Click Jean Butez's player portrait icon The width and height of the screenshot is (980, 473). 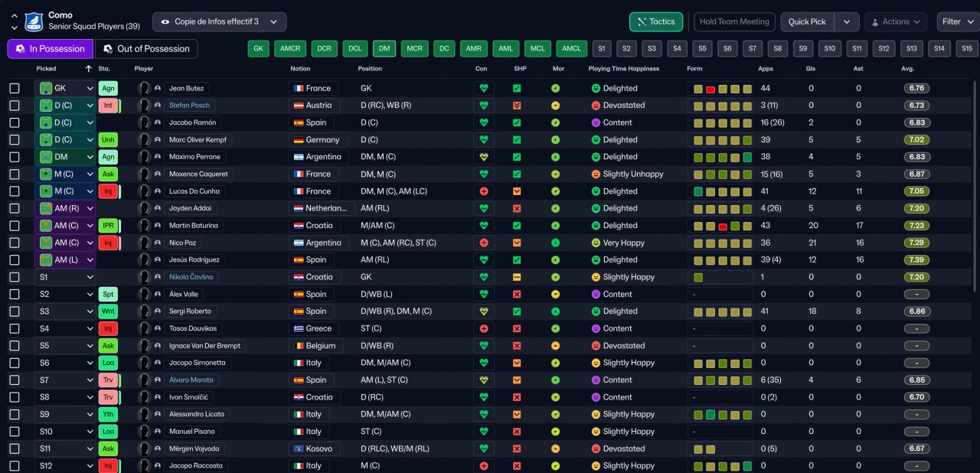(143, 88)
